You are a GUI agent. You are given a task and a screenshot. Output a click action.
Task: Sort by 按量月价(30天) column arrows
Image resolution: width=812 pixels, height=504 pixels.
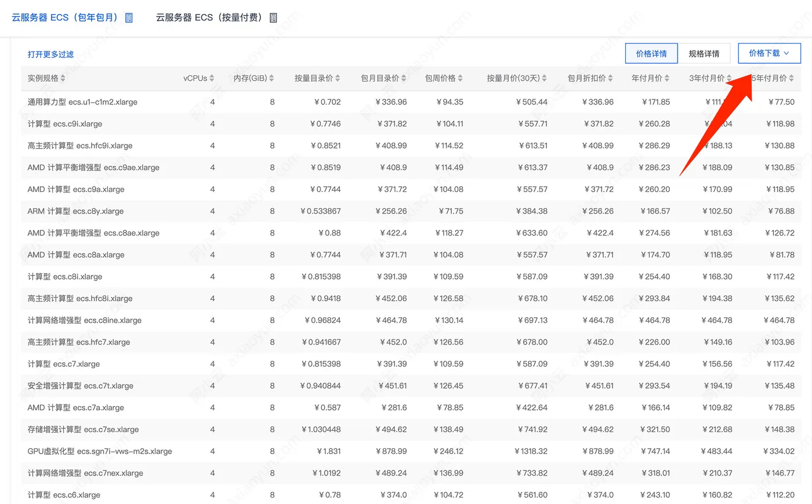tap(545, 78)
